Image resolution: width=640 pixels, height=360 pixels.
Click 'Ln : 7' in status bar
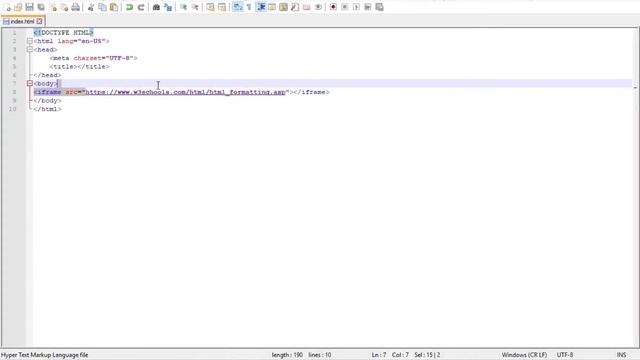(379, 355)
